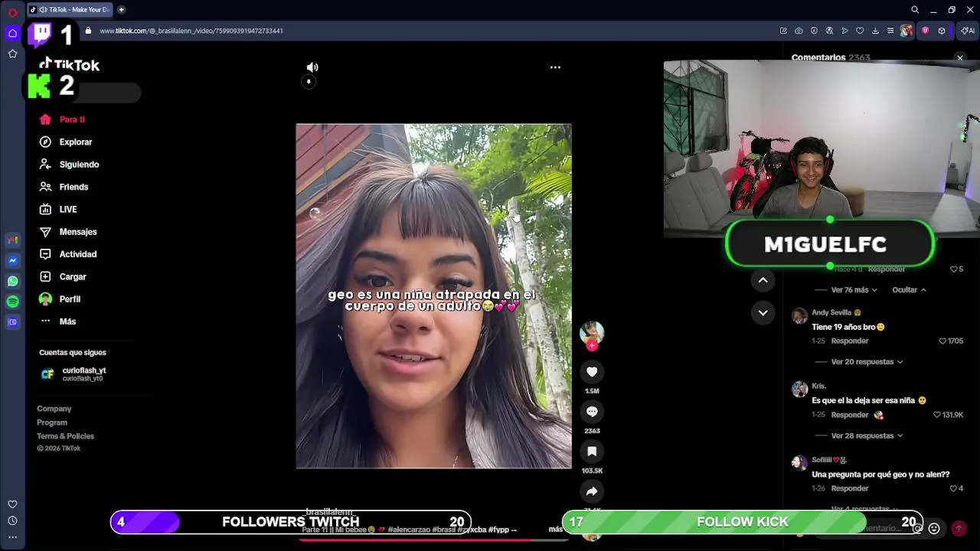Open Mensajes in the TikTok sidebar
Screen dimensions: 980x551
coord(68,232)
